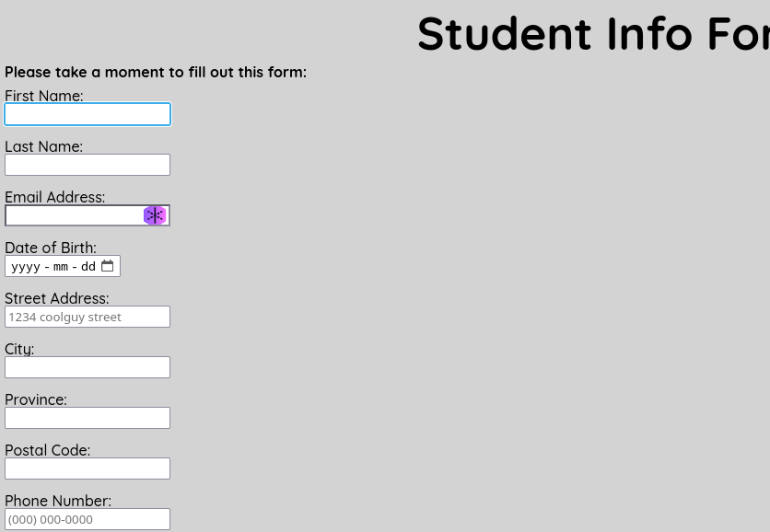Select the Postal Code input field
770x532 pixels.
click(87, 468)
